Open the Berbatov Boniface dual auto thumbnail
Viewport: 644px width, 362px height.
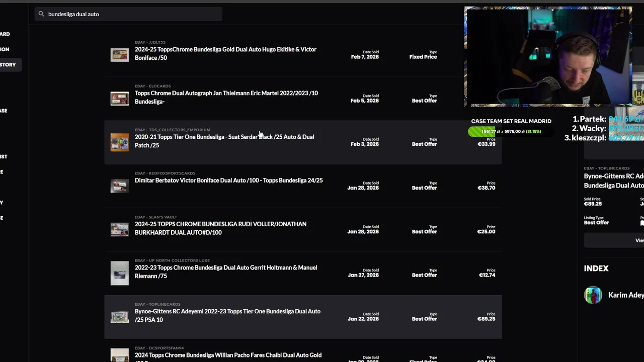click(120, 186)
